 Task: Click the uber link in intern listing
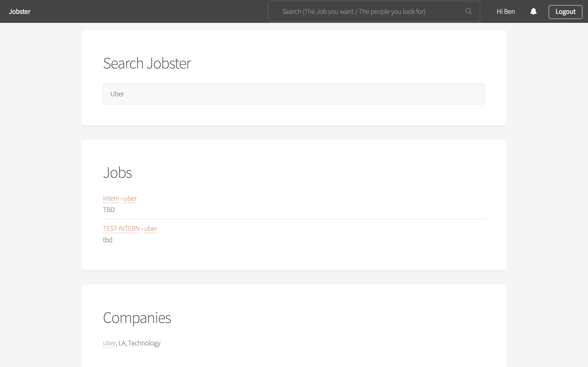(130, 198)
